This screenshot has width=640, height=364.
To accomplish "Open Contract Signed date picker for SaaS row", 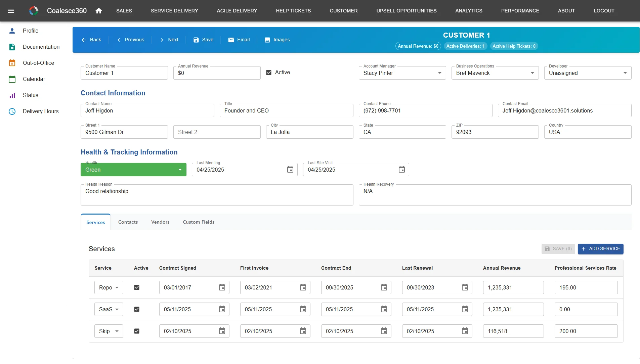I will pos(222,309).
